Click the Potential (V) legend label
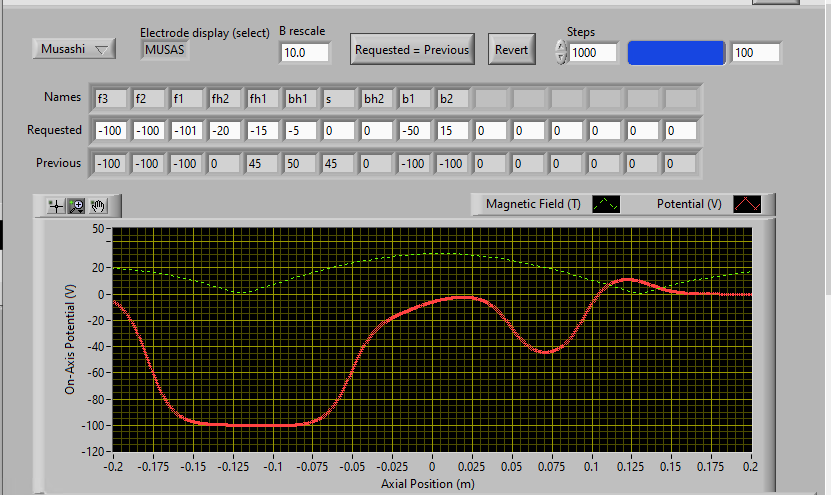831x495 pixels. click(689, 204)
